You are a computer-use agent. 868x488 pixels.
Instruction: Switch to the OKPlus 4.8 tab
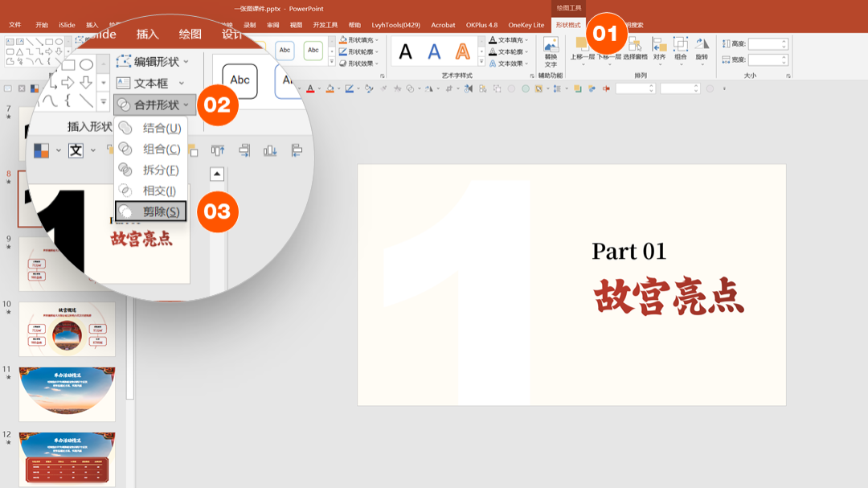pos(481,25)
